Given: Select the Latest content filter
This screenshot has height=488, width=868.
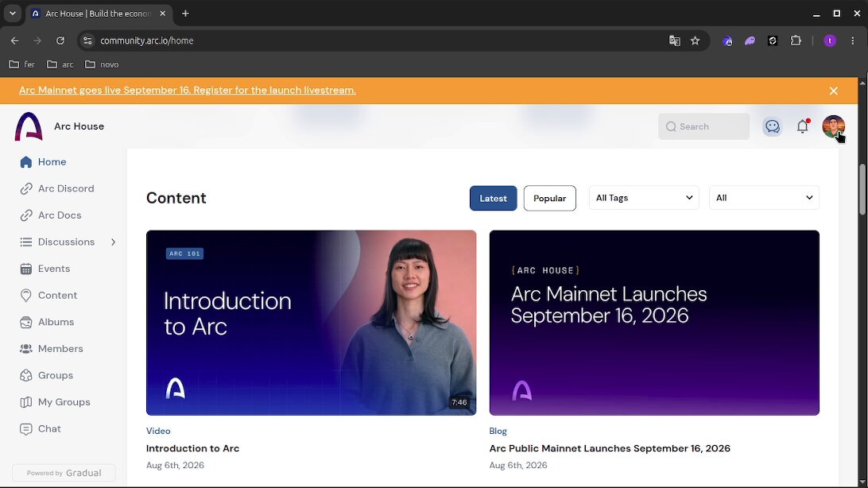Looking at the screenshot, I should click(494, 198).
